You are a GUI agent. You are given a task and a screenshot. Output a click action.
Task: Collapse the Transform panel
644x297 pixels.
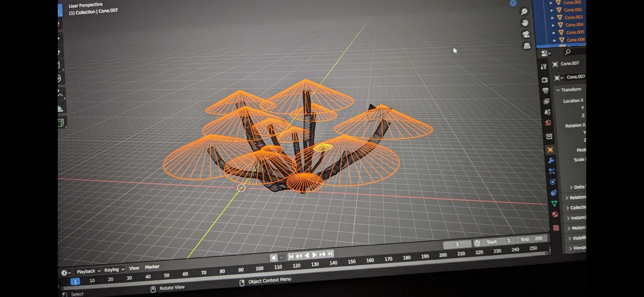558,90
